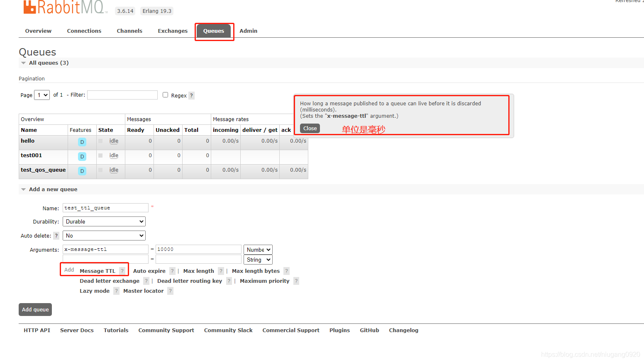Image resolution: width=644 pixels, height=362 pixels.
Task: Select the Queues tab
Action: coord(214,31)
